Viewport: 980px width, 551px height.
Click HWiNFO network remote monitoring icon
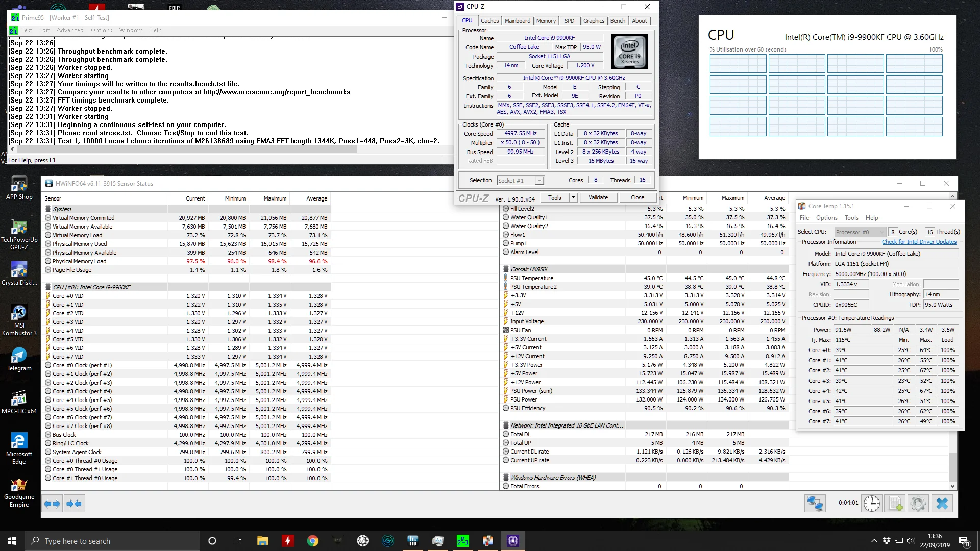point(815,504)
